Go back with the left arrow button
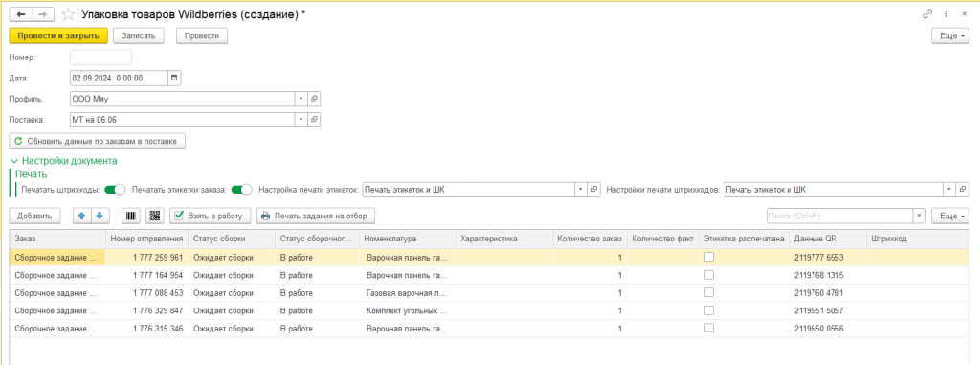This screenshot has height=365, width=980. pyautogui.click(x=21, y=13)
